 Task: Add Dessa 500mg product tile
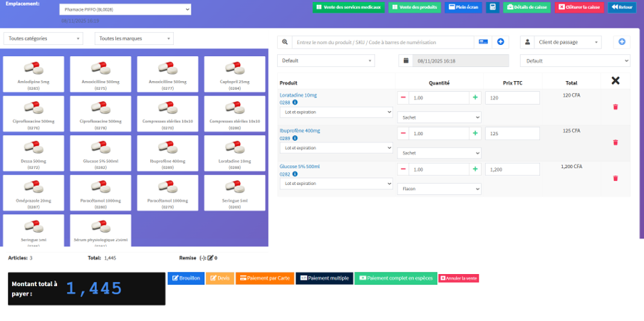point(33,154)
